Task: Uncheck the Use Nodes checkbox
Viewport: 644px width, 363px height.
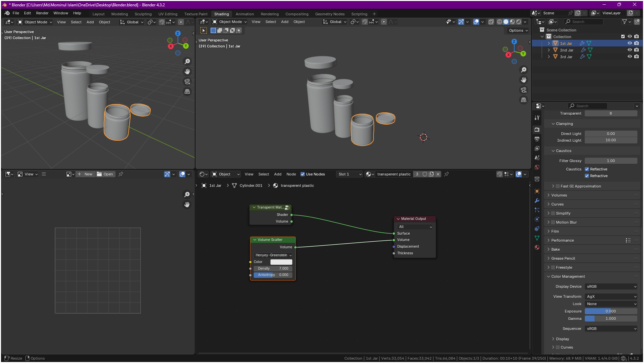Action: 303,174
